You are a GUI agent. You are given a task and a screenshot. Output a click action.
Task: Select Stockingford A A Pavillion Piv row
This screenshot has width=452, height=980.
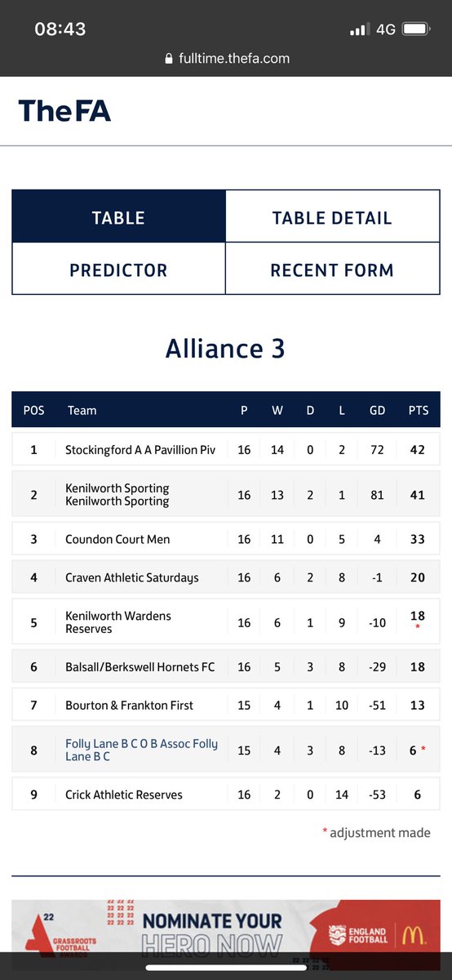[x=226, y=449]
